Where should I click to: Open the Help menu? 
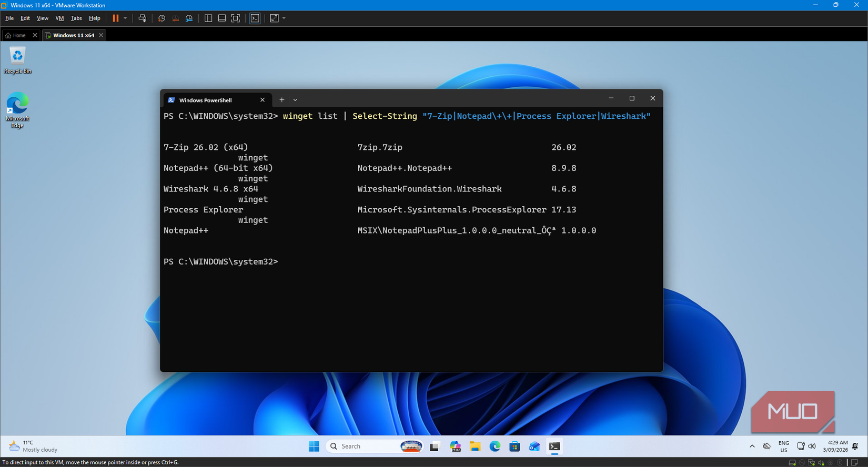click(95, 18)
